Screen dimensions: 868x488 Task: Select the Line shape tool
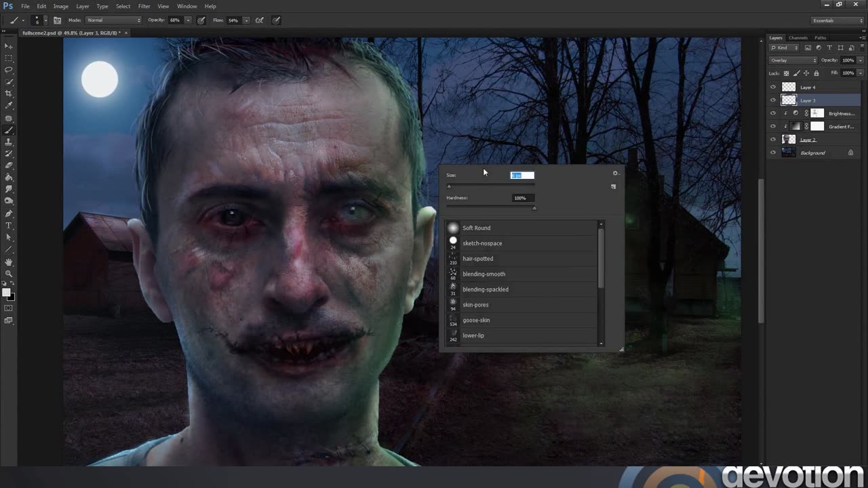tap(9, 249)
